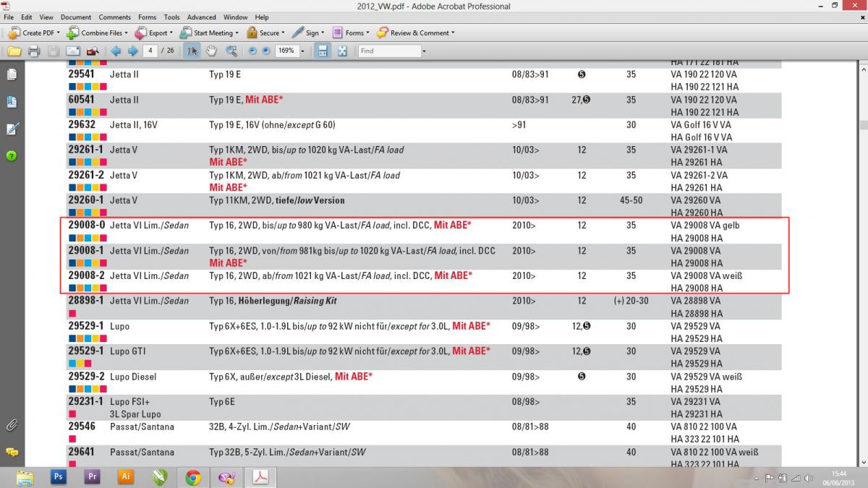The height and width of the screenshot is (488, 868).
Task: Open a file with the folder icon
Action: tap(14, 51)
